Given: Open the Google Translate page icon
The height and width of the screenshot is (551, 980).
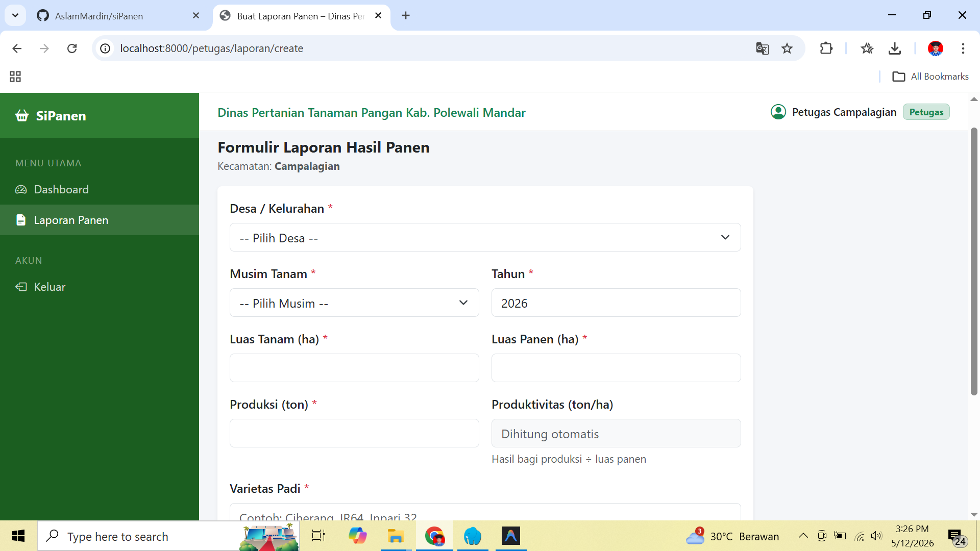Looking at the screenshot, I should point(763,48).
